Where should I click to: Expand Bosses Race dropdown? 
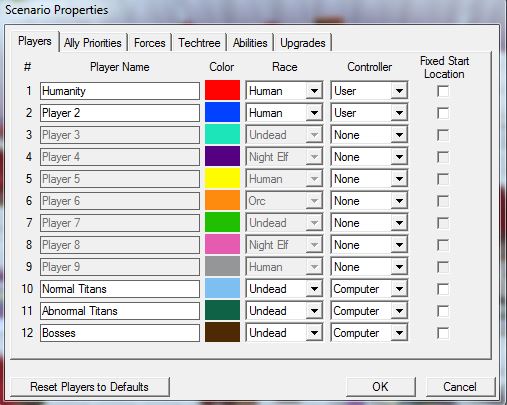284,333
